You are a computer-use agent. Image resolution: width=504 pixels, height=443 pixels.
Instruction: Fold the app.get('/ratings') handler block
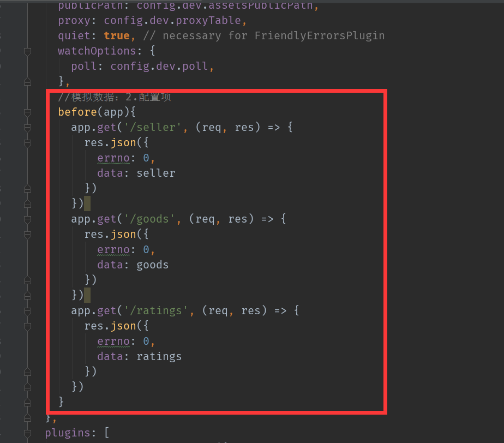[28, 311]
